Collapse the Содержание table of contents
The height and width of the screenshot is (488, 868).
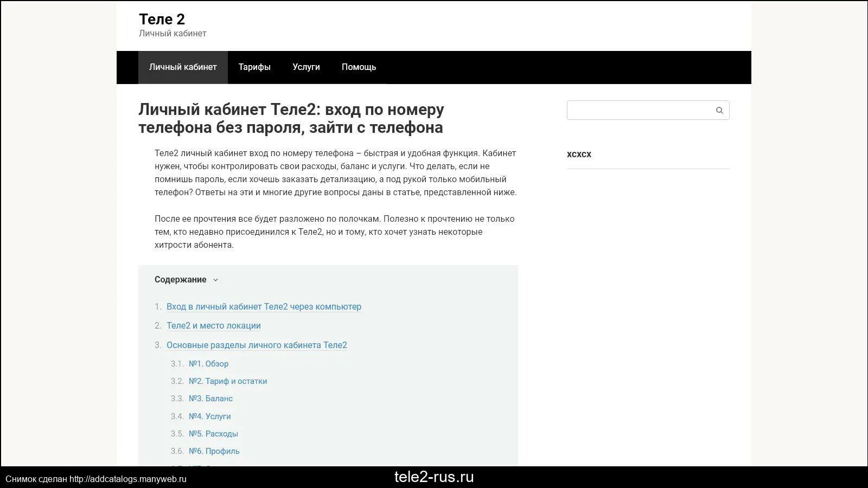(215, 280)
